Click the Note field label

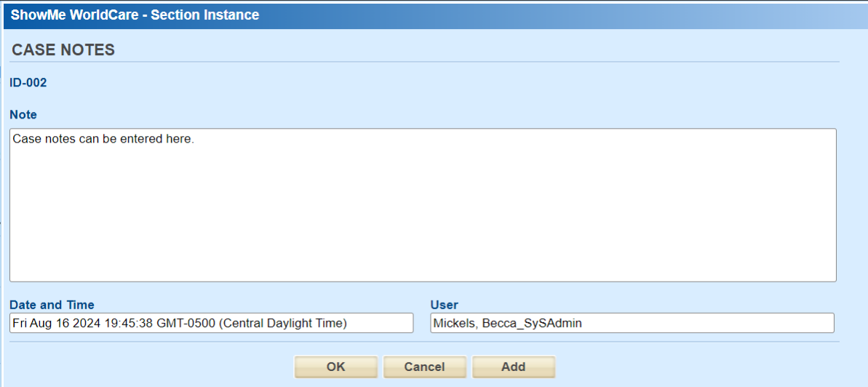click(x=23, y=115)
